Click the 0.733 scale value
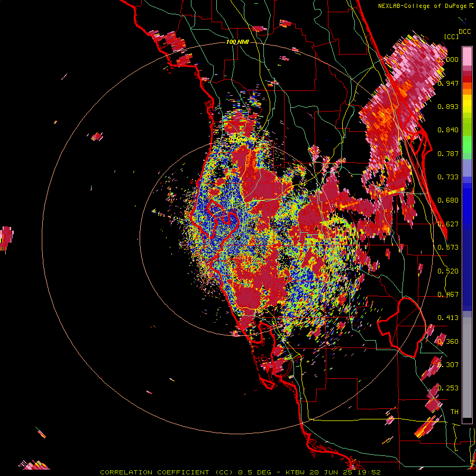 pyautogui.click(x=448, y=177)
